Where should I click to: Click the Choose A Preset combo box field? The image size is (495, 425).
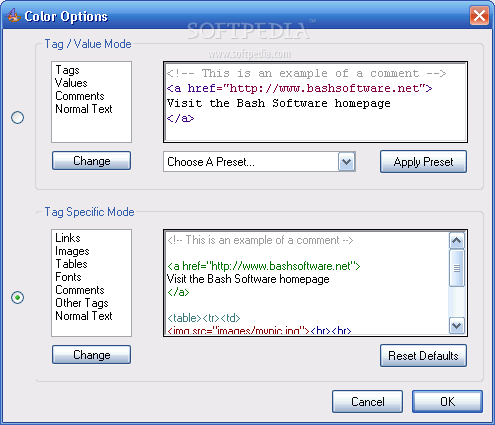pos(259,162)
